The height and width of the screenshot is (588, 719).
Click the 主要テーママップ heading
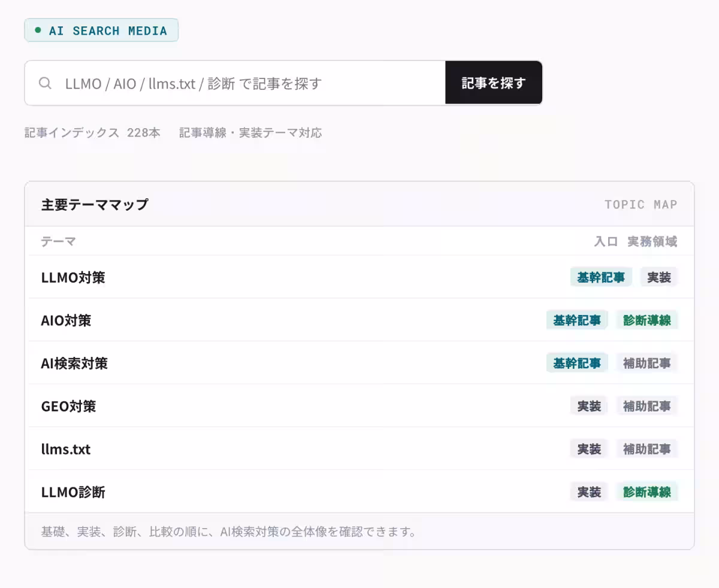(x=95, y=205)
